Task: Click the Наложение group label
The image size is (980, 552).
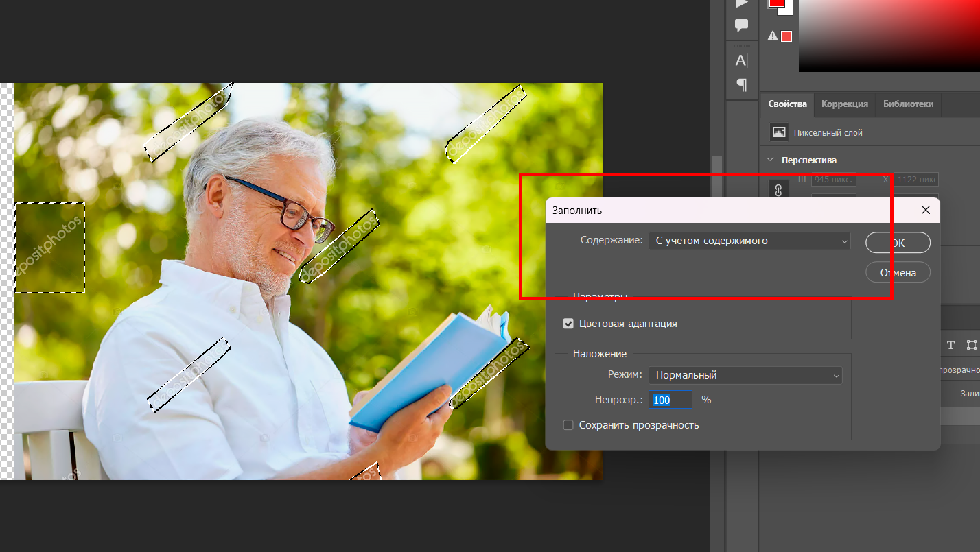Action: 600,354
